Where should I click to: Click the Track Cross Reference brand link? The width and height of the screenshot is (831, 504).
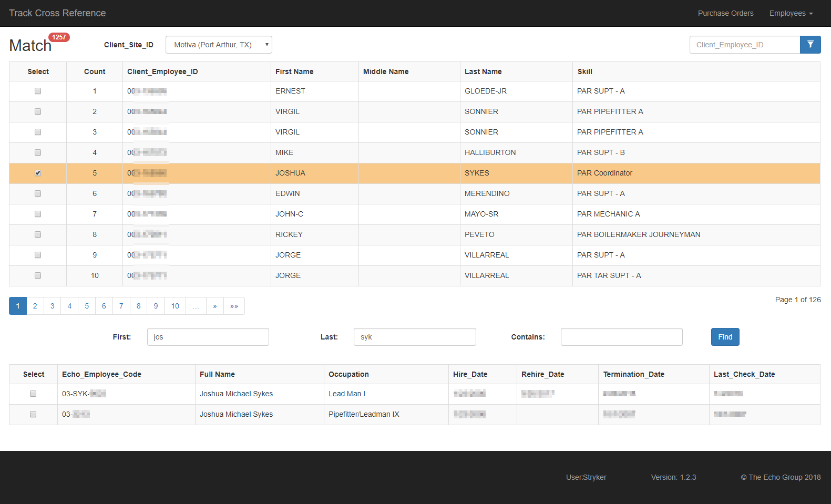click(x=57, y=13)
